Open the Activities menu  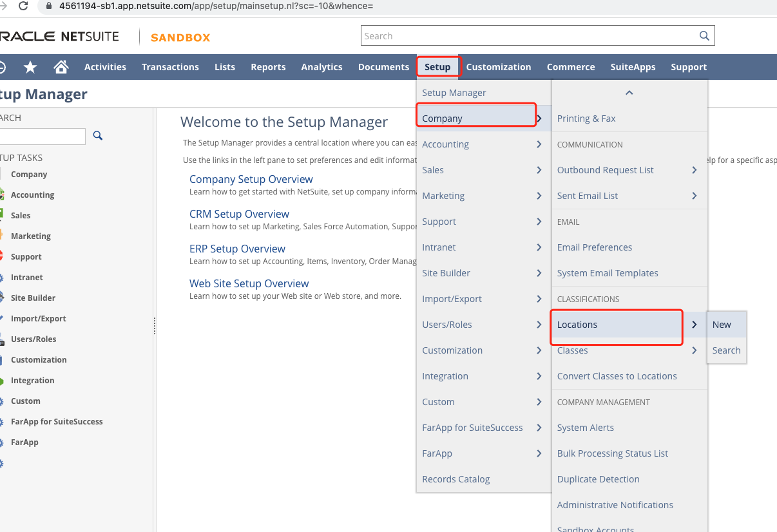[105, 67]
